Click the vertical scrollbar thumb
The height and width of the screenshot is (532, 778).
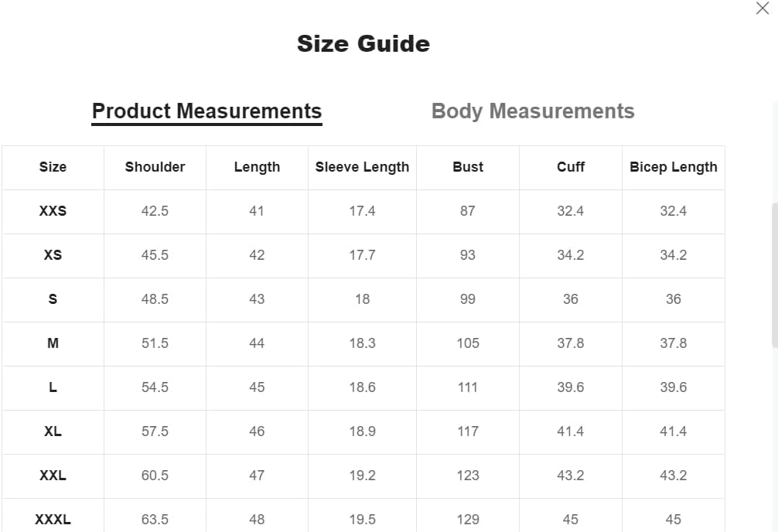(x=774, y=275)
